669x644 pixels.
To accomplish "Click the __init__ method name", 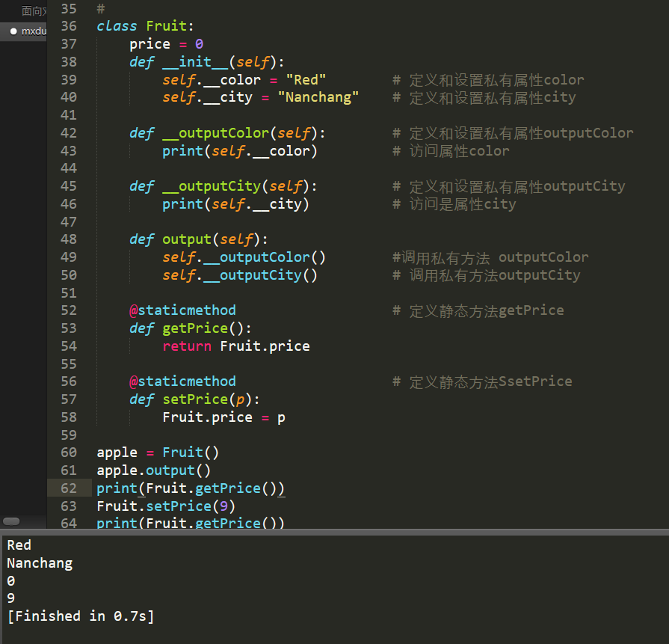I will (194, 62).
